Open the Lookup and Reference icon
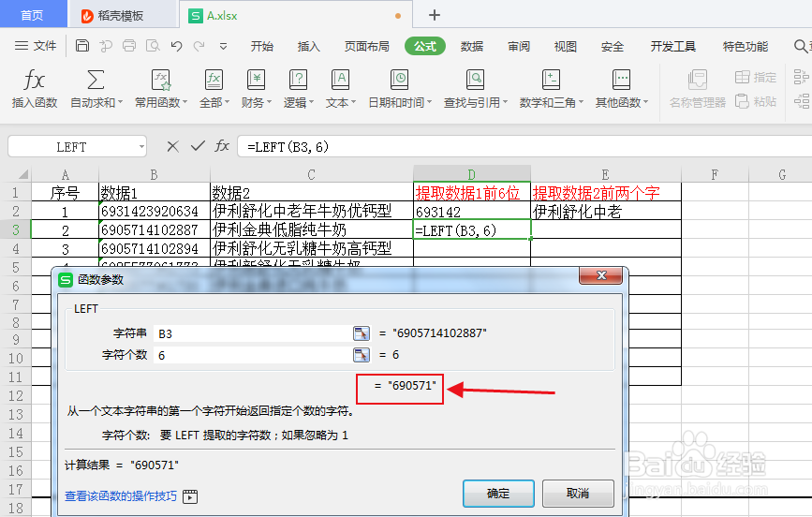This screenshot has width=812, height=517. (476, 81)
